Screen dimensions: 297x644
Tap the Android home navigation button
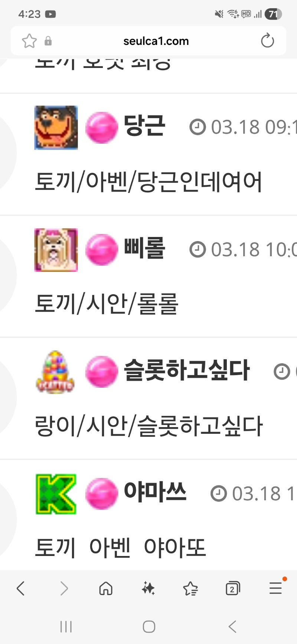coord(149,627)
